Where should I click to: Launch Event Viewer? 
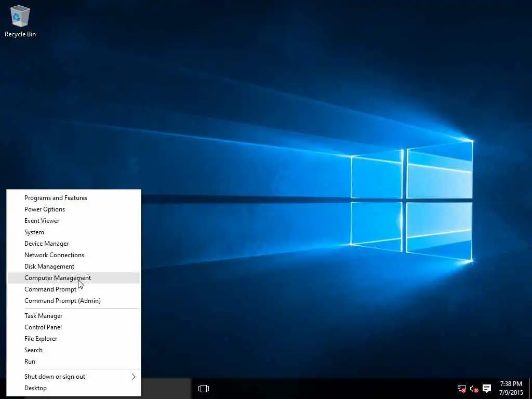click(x=74, y=221)
